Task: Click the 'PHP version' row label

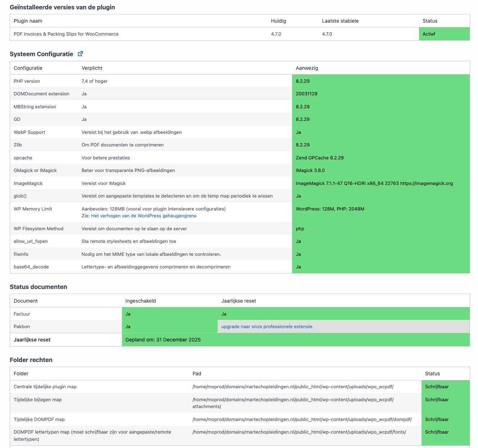Action: tap(27, 81)
